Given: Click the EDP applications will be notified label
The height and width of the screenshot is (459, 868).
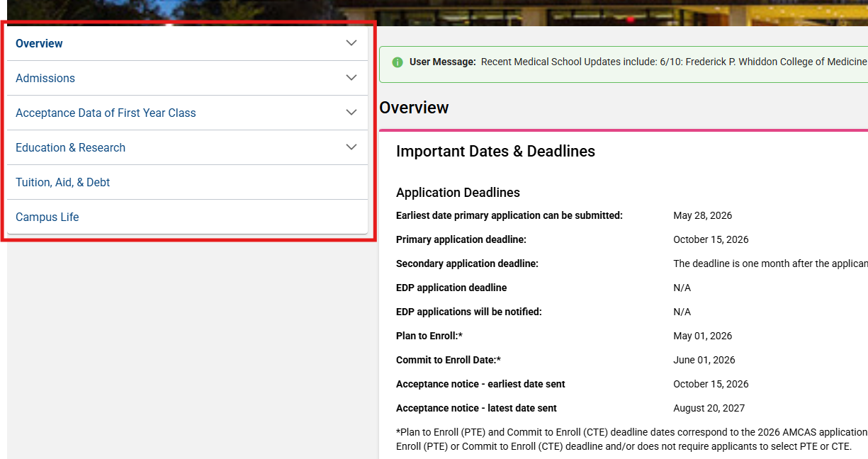Looking at the screenshot, I should 469,312.
